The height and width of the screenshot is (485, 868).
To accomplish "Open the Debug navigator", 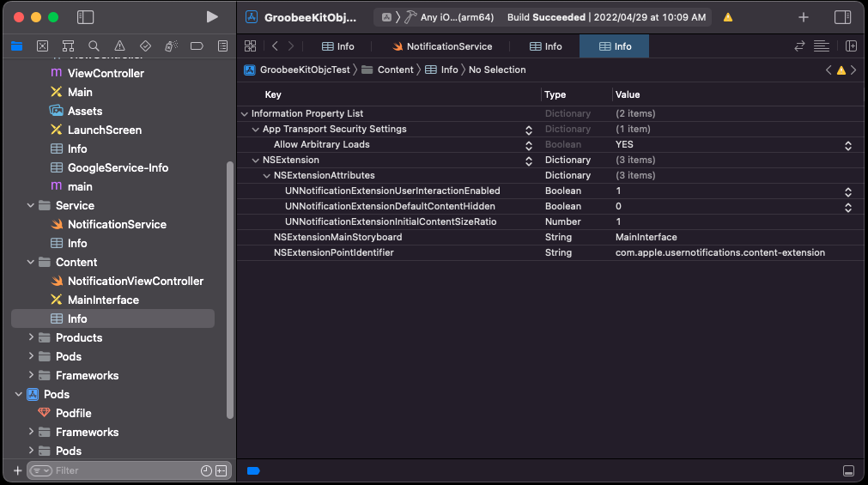I will click(x=171, y=46).
